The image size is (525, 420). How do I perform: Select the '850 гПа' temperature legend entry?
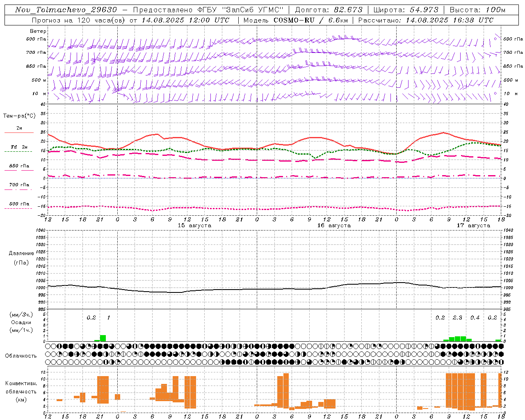click(19, 166)
